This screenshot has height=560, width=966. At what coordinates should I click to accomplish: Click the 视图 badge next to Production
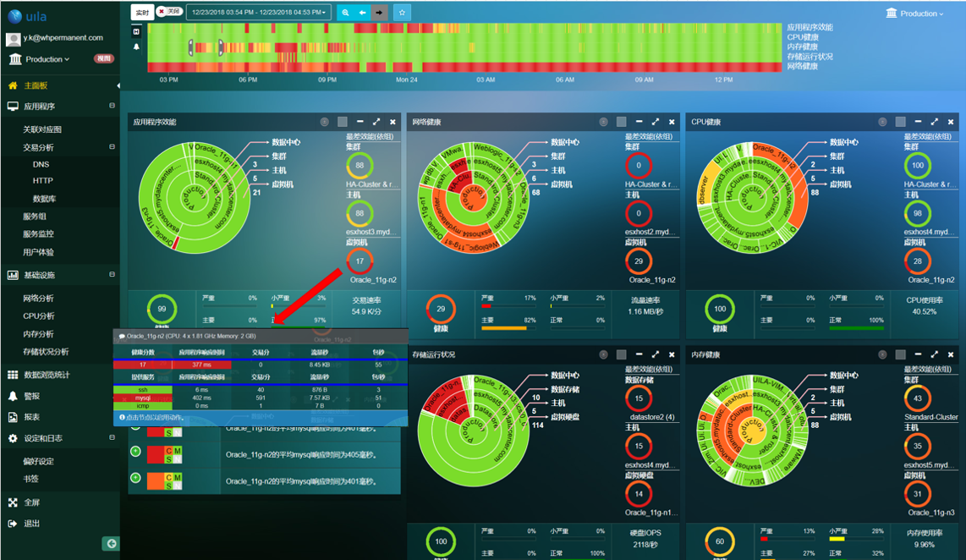(x=103, y=59)
